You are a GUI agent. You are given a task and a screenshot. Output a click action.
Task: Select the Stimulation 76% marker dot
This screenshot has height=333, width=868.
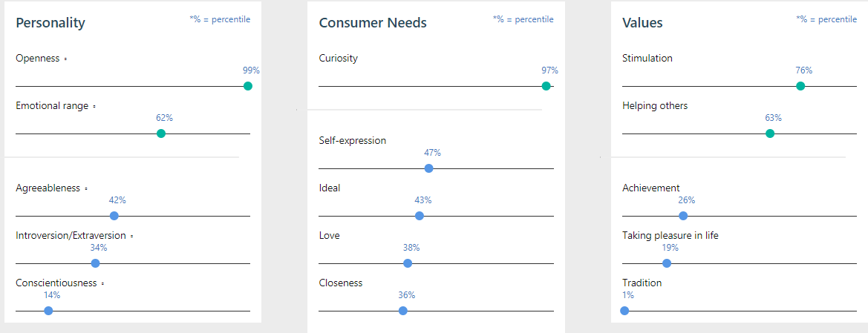click(800, 86)
